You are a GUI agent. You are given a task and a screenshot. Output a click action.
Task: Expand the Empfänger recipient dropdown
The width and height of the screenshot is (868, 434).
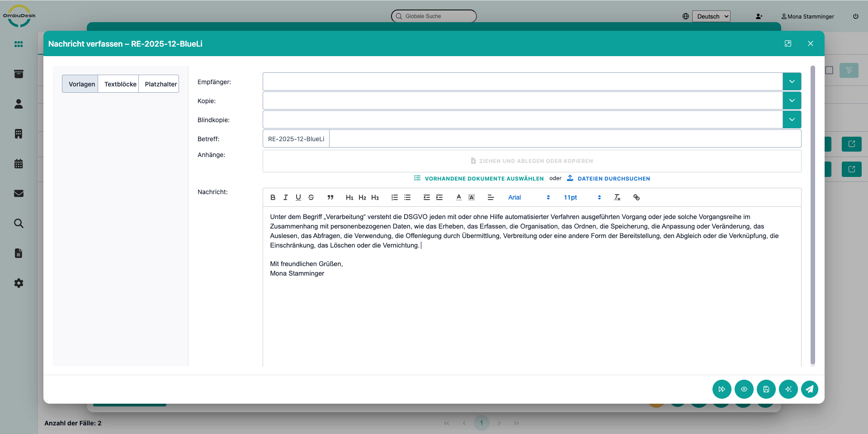point(792,81)
